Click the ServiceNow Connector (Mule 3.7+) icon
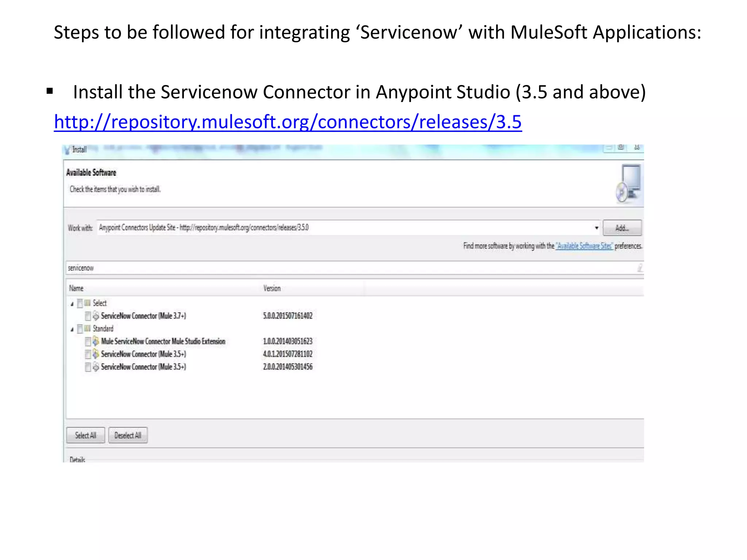The width and height of the screenshot is (747, 560). pyautogui.click(x=96, y=315)
